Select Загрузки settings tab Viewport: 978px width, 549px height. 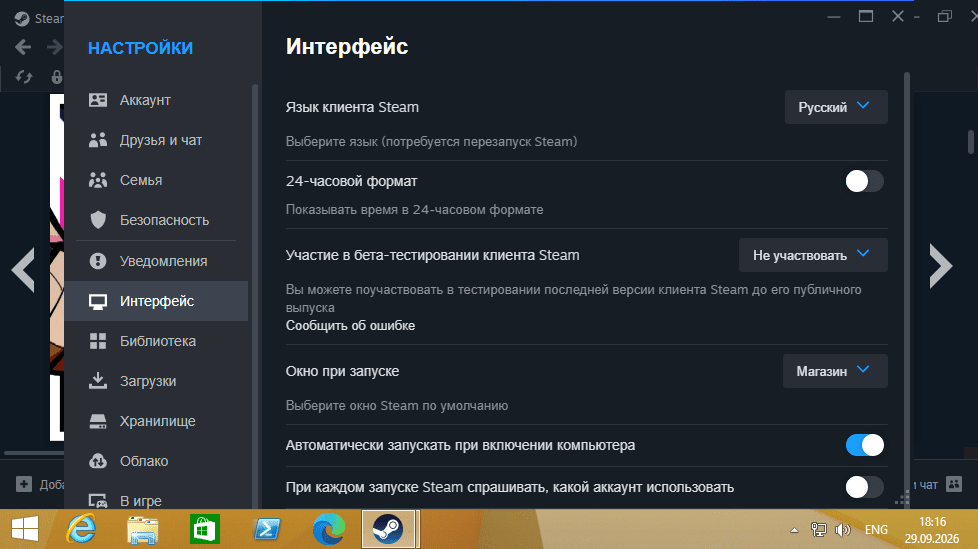(156, 381)
